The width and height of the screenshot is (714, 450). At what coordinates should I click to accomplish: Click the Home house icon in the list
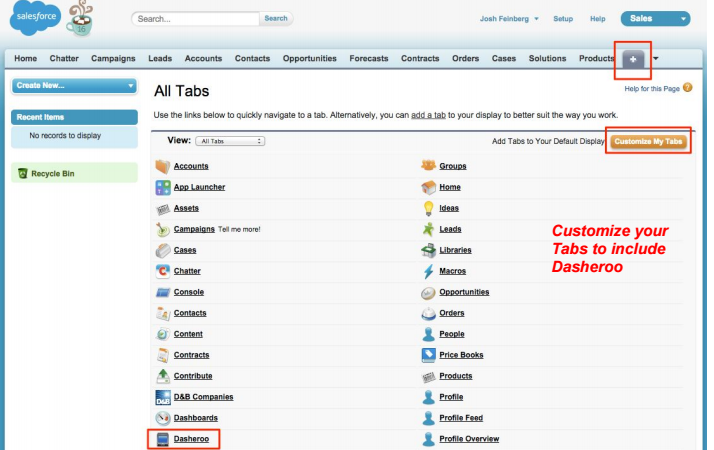pos(428,187)
